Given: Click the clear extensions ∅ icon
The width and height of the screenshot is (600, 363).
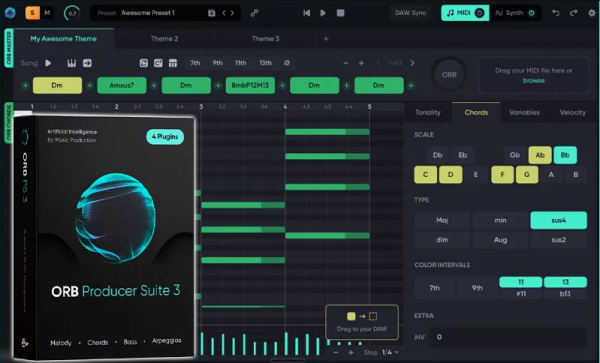Looking at the screenshot, I should click(x=287, y=63).
